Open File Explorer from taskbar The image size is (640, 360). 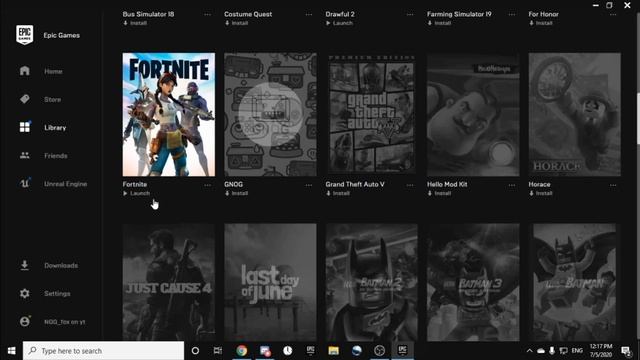333,351
